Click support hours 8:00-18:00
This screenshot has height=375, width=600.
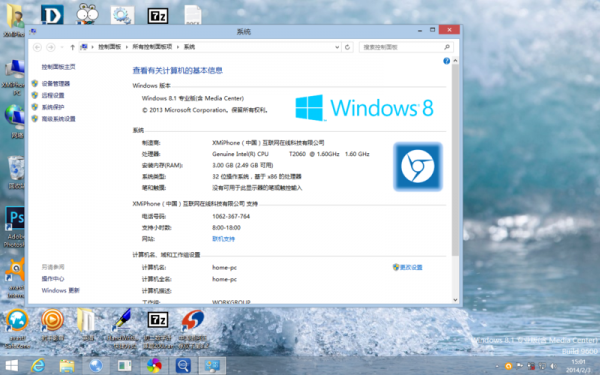tap(227, 228)
